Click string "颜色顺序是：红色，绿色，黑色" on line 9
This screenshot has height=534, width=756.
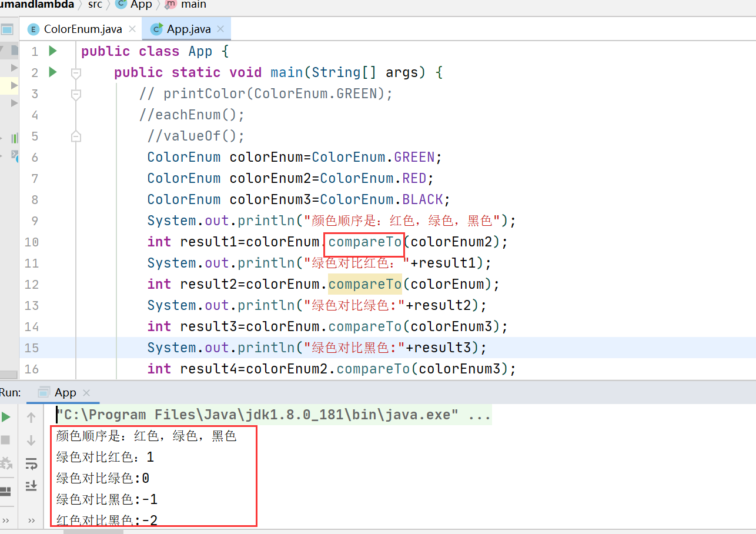tap(402, 221)
